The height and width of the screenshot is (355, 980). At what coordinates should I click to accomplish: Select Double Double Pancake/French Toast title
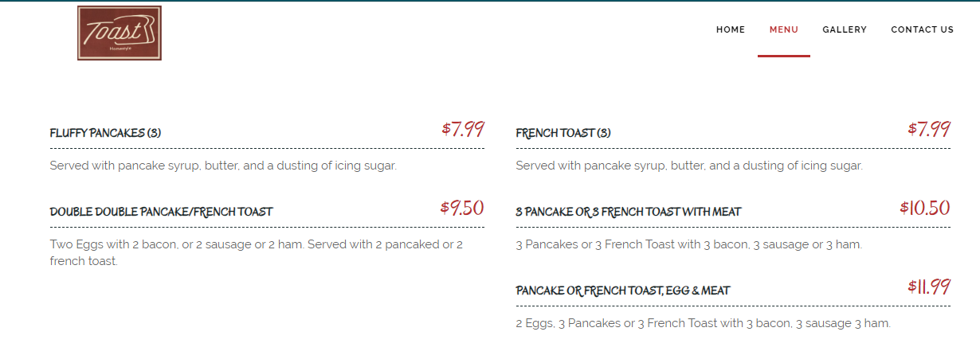[161, 212]
